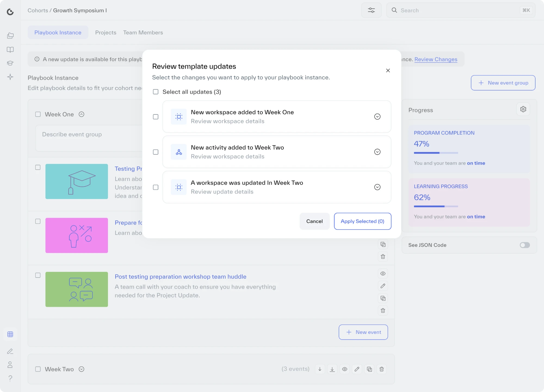Screen dimensions: 544x392
Task: Open the book library sidebar icon
Action: tap(10, 49)
